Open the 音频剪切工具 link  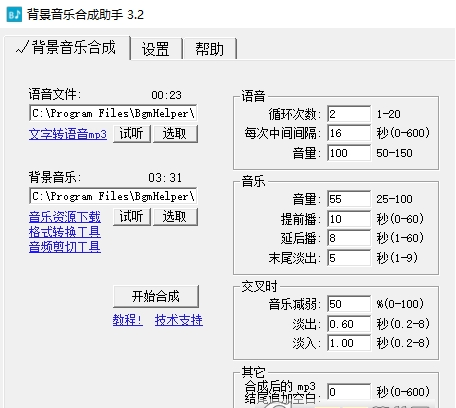[65, 247]
